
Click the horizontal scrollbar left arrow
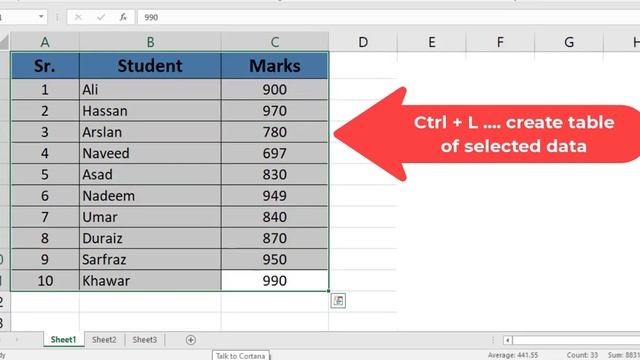point(507,340)
